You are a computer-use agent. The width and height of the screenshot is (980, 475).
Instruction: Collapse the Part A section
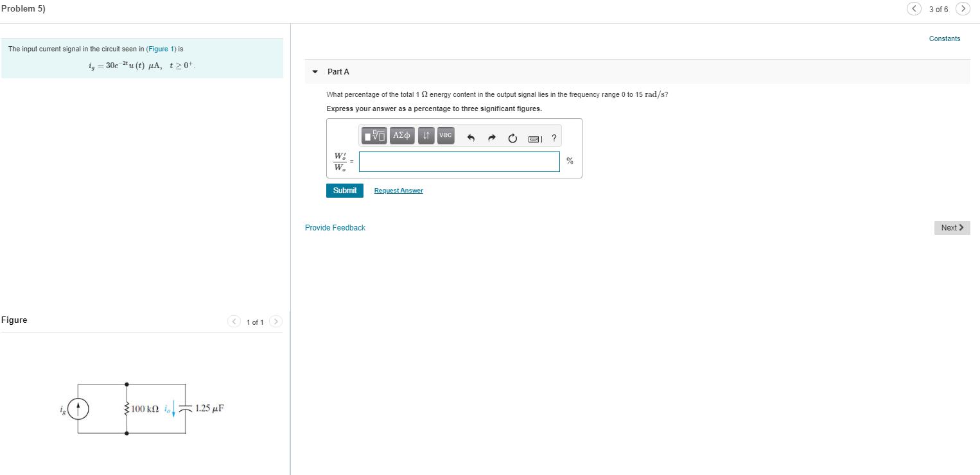pyautogui.click(x=314, y=71)
